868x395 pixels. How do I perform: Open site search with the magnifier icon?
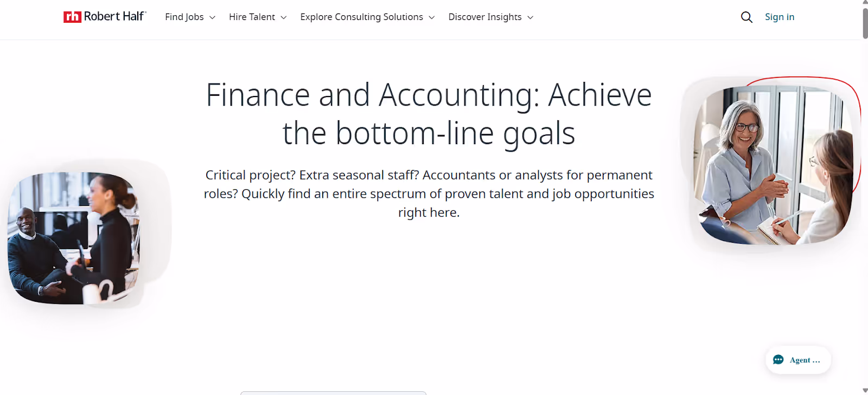(x=746, y=17)
